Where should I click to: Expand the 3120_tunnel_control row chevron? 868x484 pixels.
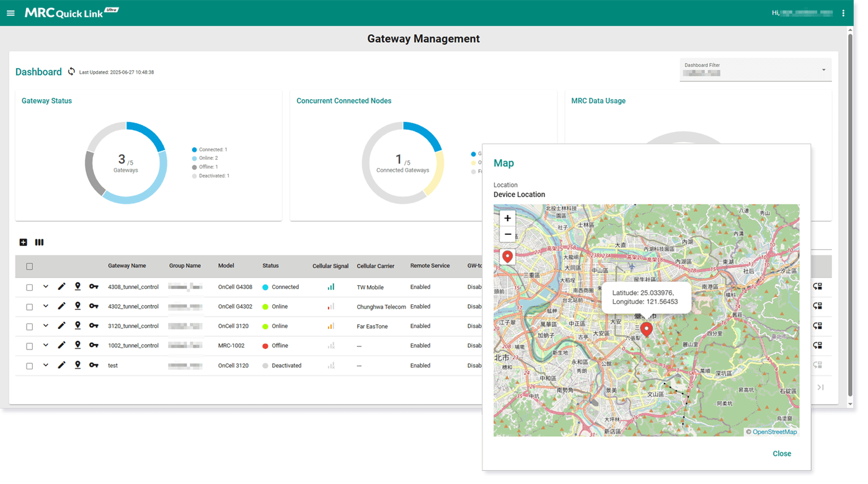[x=45, y=325]
